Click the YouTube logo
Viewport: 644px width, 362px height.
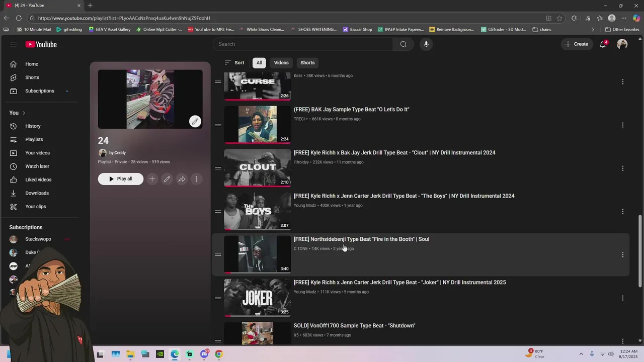point(41,44)
